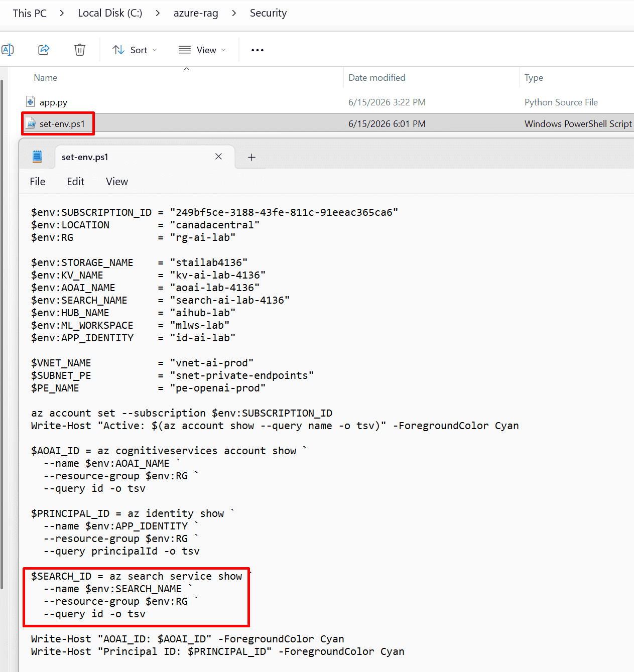This screenshot has height=672, width=634.
Task: Click the $env:HUB_NAME variable
Action: click(x=70, y=313)
